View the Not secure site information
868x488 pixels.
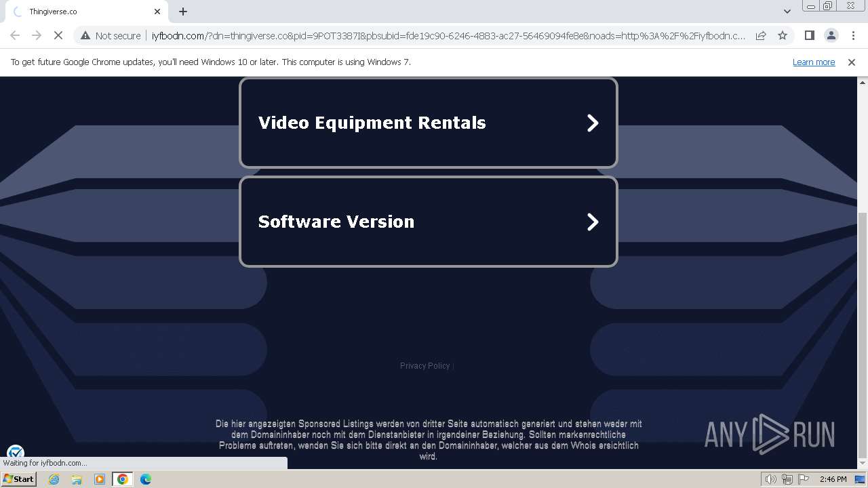point(111,35)
